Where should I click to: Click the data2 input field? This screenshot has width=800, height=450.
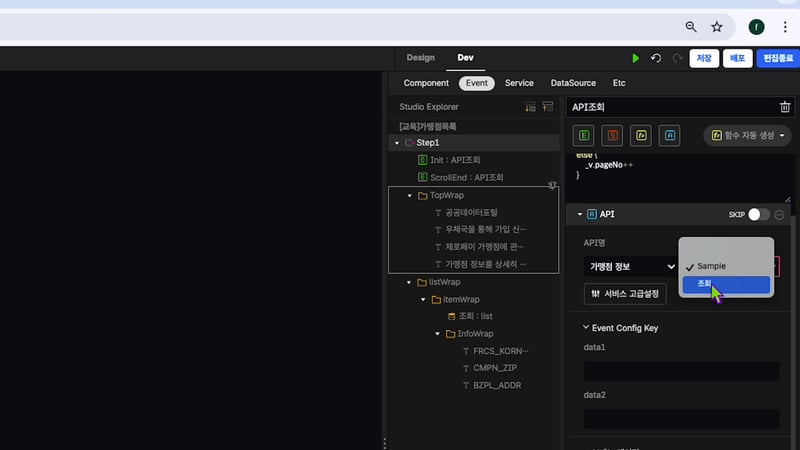coord(682,419)
